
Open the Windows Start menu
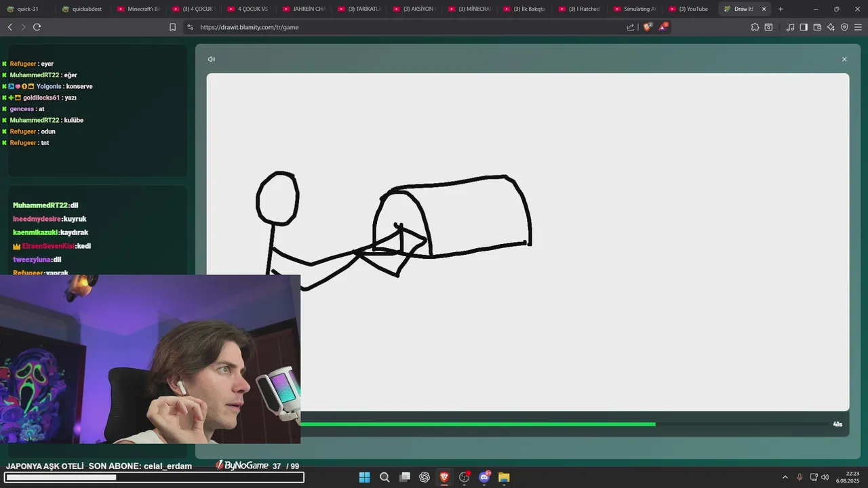coord(364,477)
